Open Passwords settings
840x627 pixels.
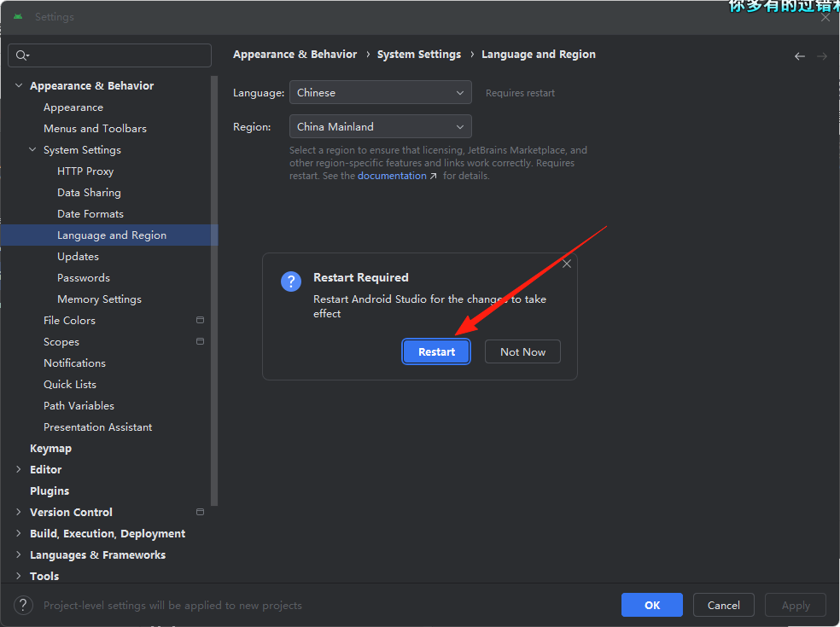point(84,278)
